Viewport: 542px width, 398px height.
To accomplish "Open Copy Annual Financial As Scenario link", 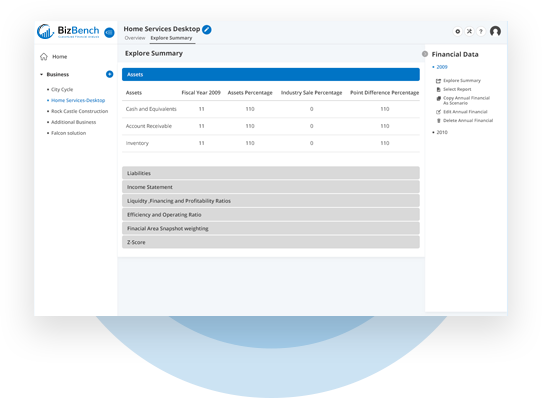I will 466,100.
